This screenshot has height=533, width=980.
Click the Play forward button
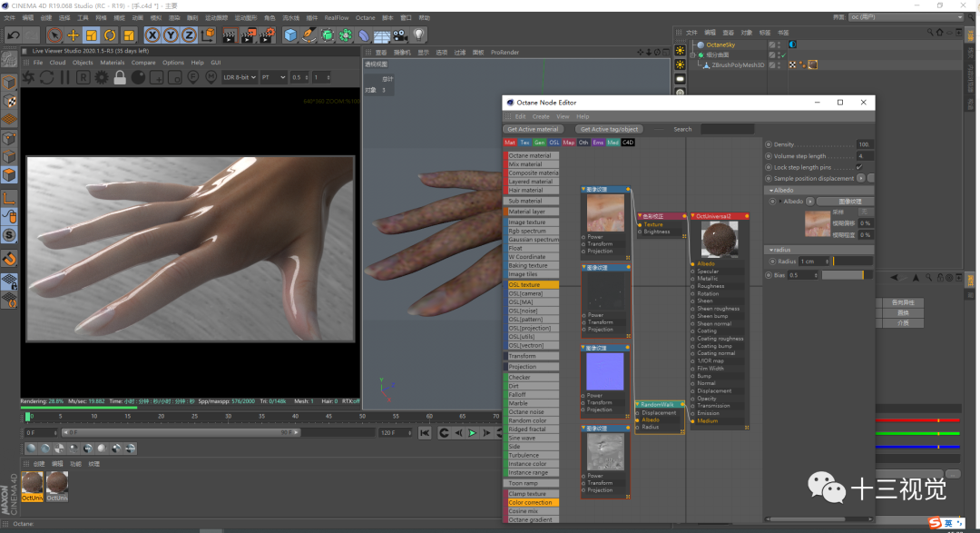point(473,433)
